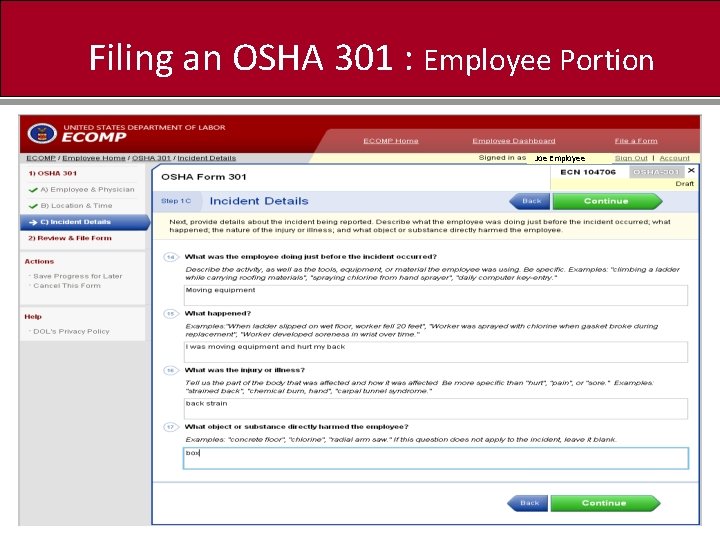720x540 pixels.
Task: Go to 2) Review & File Form
Action: coord(70,238)
